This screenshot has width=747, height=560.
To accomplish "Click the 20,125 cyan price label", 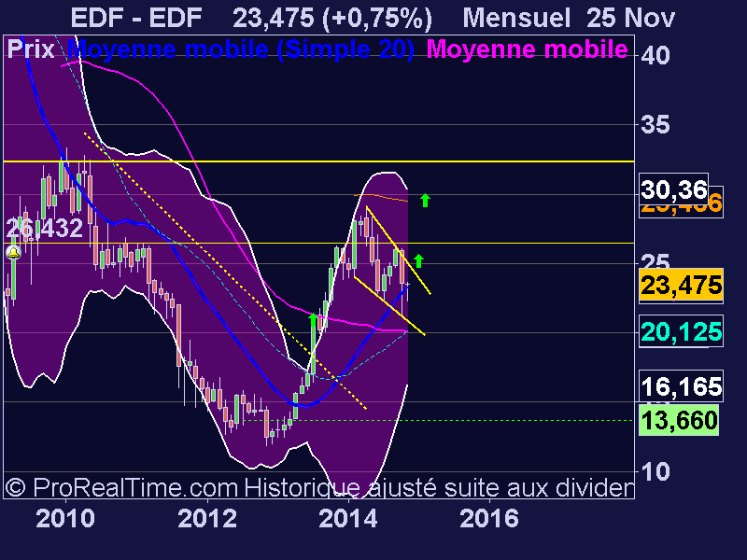I will pos(682,331).
